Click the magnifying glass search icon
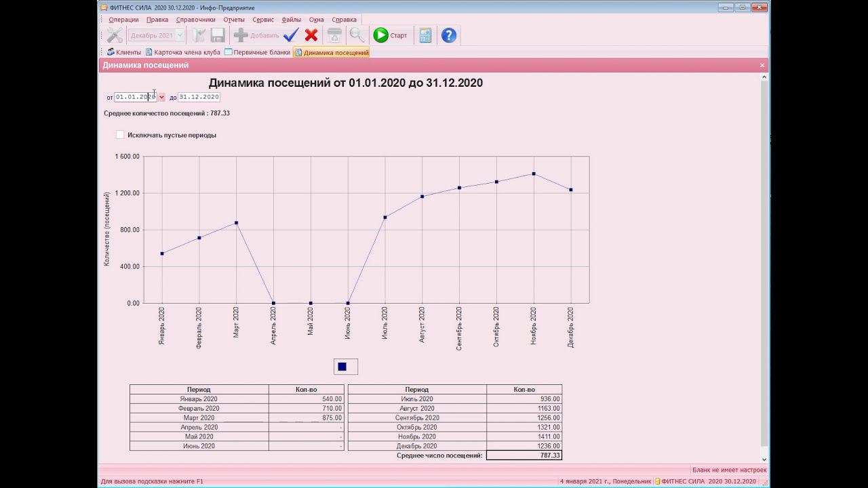This screenshot has width=868, height=488. pos(357,35)
